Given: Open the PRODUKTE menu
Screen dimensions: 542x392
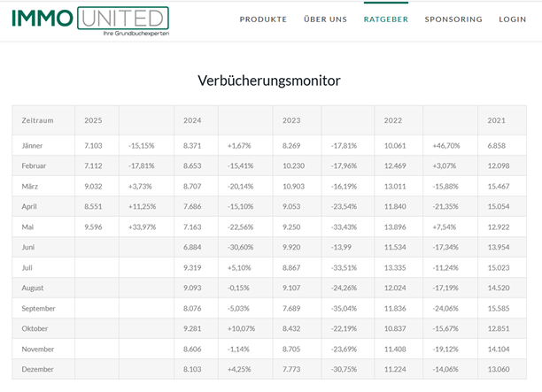Looking at the screenshot, I should tap(263, 19).
